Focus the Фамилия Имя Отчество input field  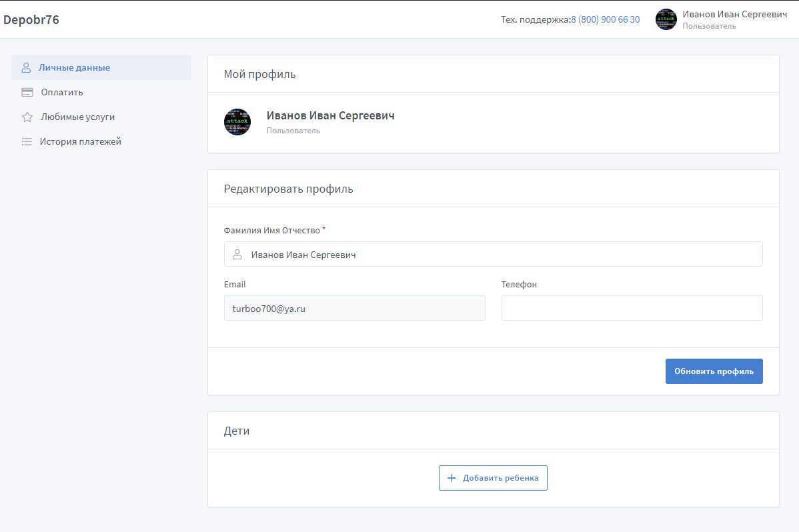click(500, 255)
